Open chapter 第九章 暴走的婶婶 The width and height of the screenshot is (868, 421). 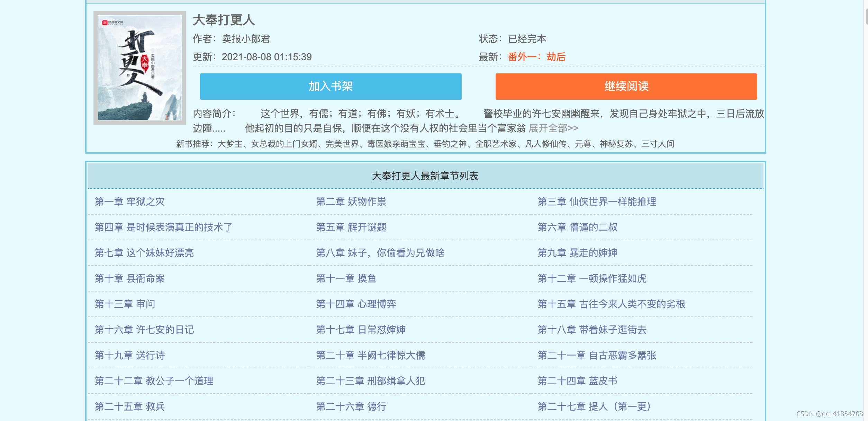(577, 253)
